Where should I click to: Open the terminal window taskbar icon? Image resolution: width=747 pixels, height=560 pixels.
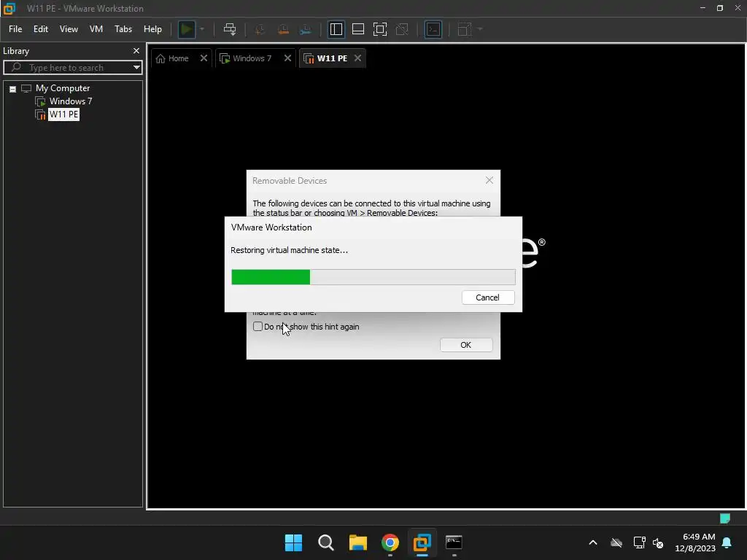(x=454, y=542)
